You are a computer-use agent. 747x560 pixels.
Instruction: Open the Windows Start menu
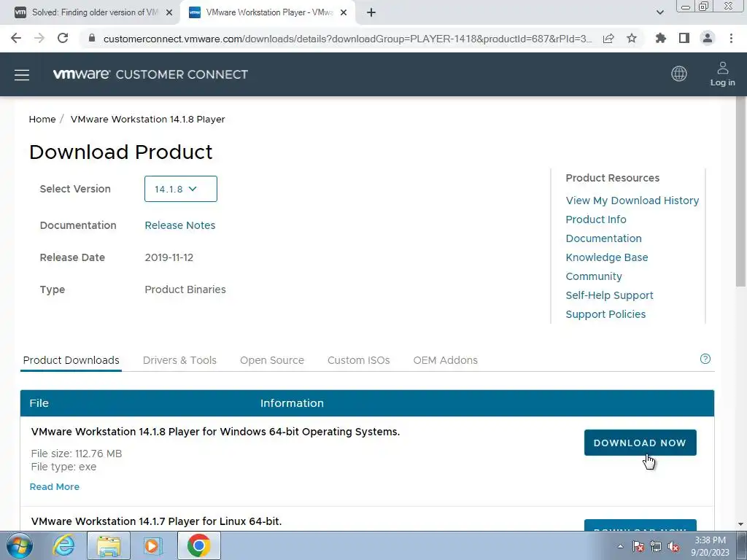coord(20,545)
